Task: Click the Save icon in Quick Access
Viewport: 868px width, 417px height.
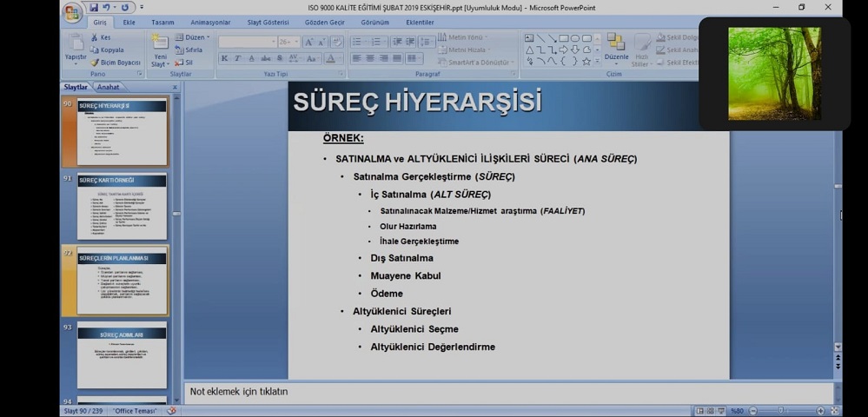Action: 92,7
